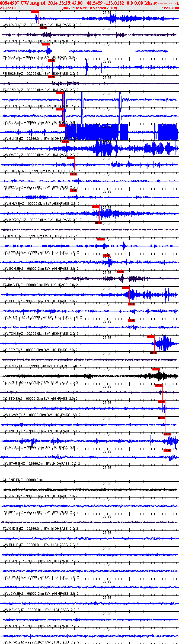Select the UW.OSD EHZ station label
Viewport: 179px width, 644px height.
13,122
